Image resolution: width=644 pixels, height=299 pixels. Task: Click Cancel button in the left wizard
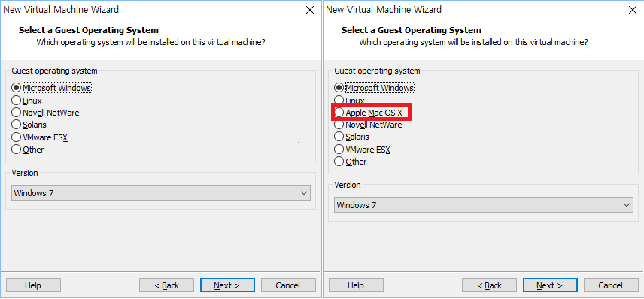(x=288, y=285)
